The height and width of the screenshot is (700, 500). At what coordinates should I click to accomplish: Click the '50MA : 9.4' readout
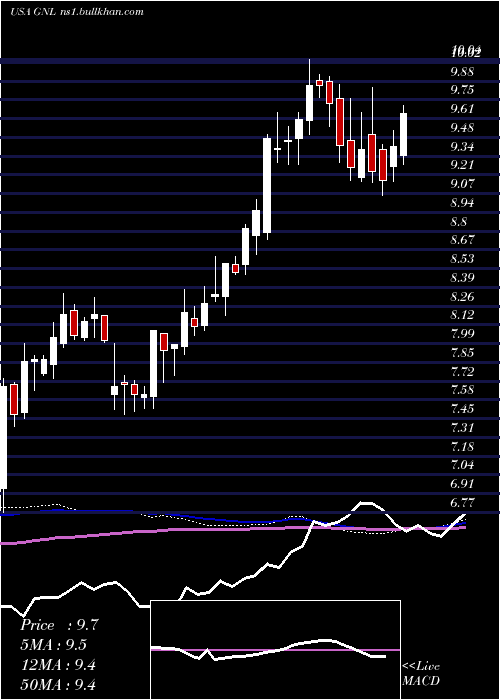tap(58, 685)
